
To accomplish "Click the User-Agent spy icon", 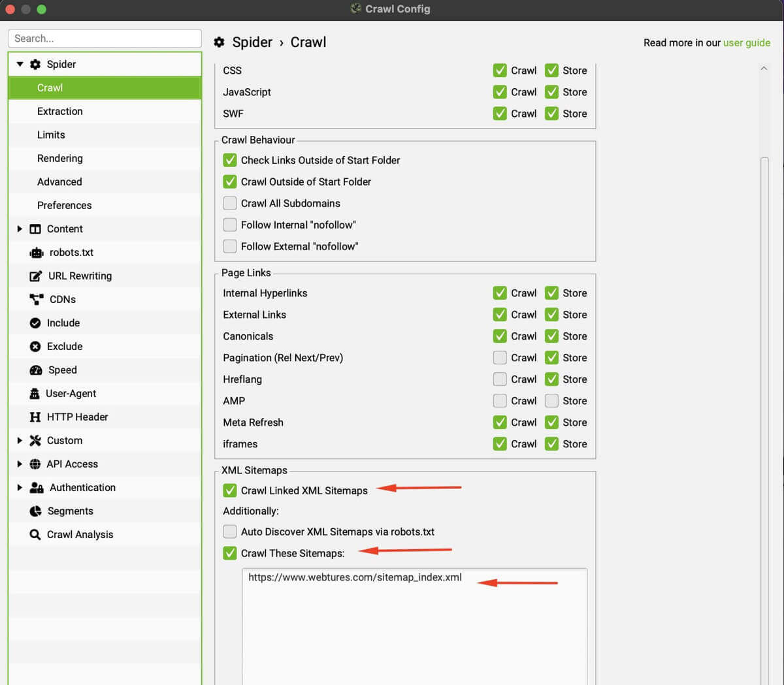I will click(35, 394).
